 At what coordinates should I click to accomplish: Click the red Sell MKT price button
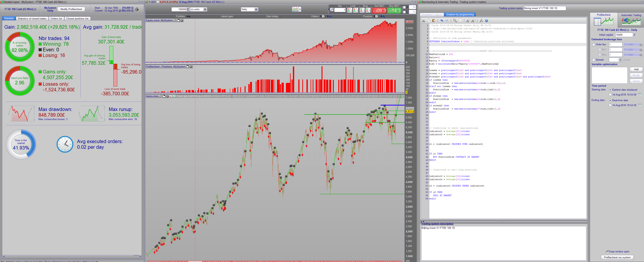pos(379,11)
